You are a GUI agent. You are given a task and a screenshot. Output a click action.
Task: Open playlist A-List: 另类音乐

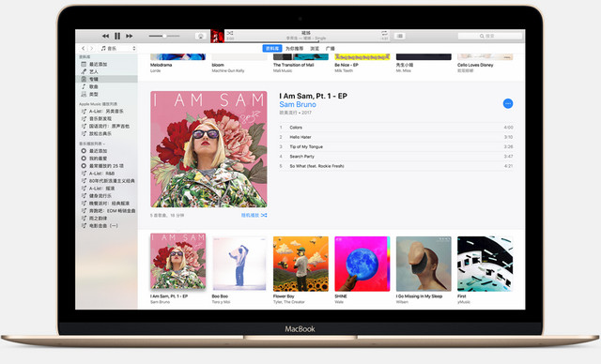click(106, 112)
